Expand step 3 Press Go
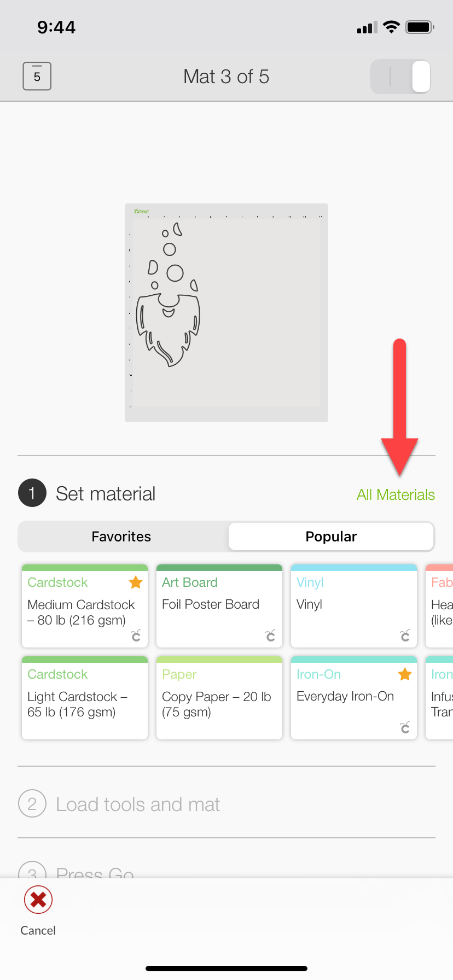This screenshot has height=980, width=453. 93,873
